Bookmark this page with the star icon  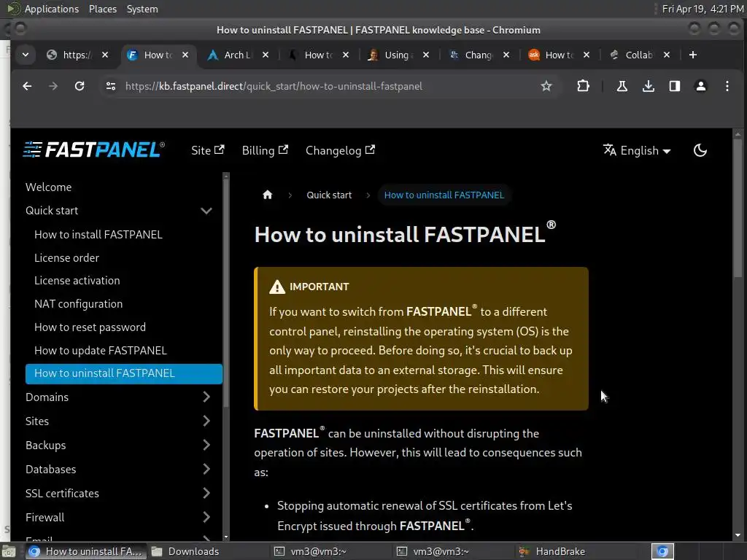[x=546, y=86]
